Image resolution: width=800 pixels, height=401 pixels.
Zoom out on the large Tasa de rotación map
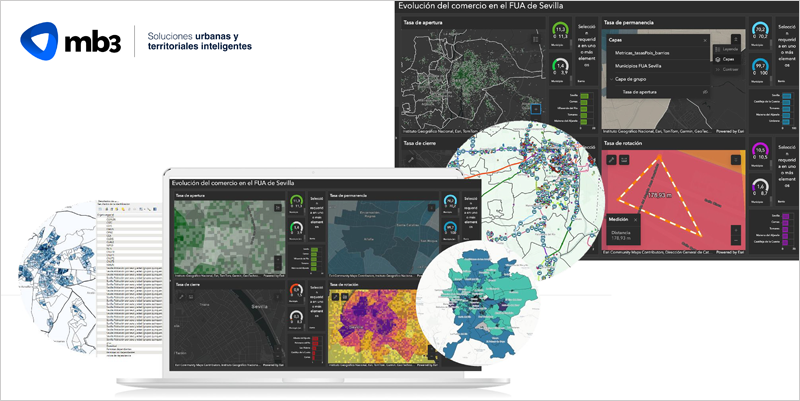(x=737, y=240)
